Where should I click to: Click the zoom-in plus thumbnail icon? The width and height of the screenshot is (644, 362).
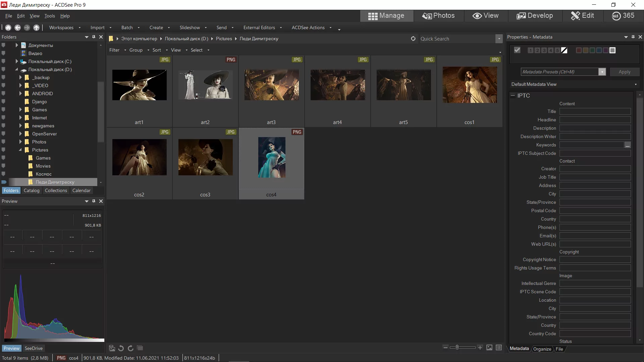480,348
